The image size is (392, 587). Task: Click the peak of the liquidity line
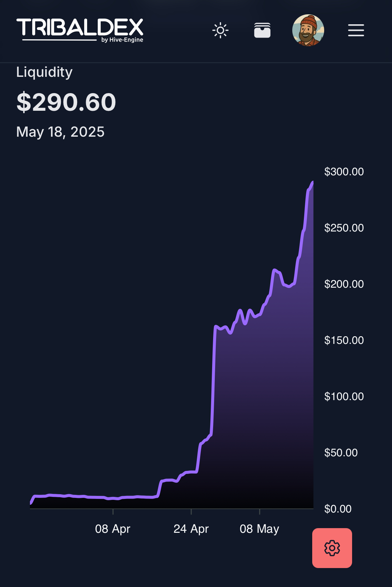point(313,182)
